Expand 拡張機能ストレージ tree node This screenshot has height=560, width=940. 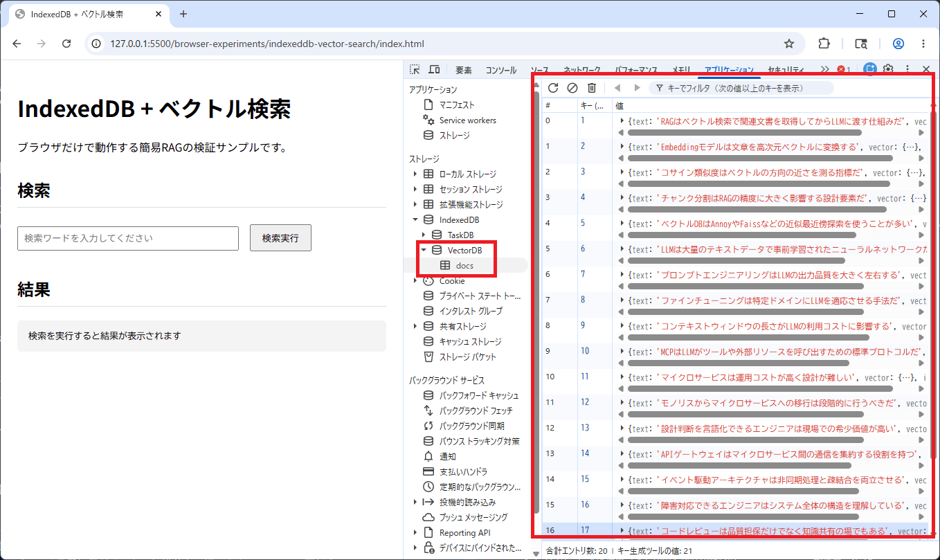tap(415, 204)
